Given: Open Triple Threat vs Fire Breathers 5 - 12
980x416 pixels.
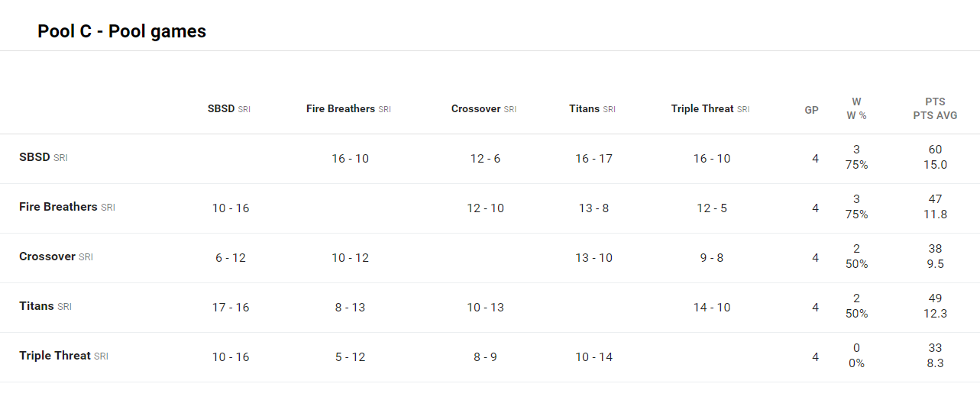Looking at the screenshot, I should point(350,357).
